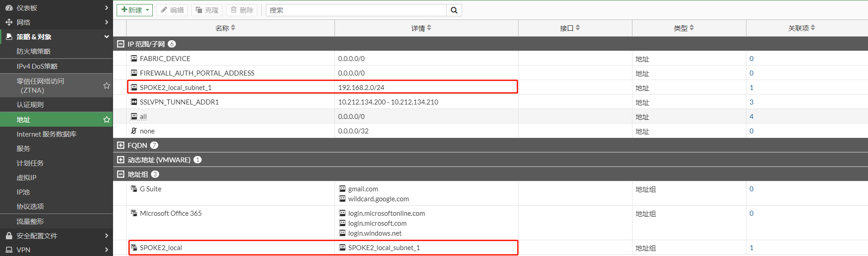Open the 新建 dropdown button

pos(135,10)
